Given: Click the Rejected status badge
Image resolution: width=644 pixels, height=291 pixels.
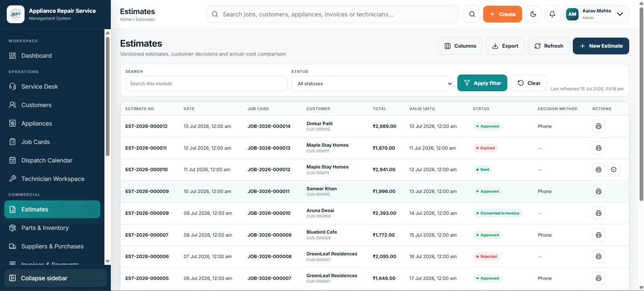Looking at the screenshot, I should [487, 256].
